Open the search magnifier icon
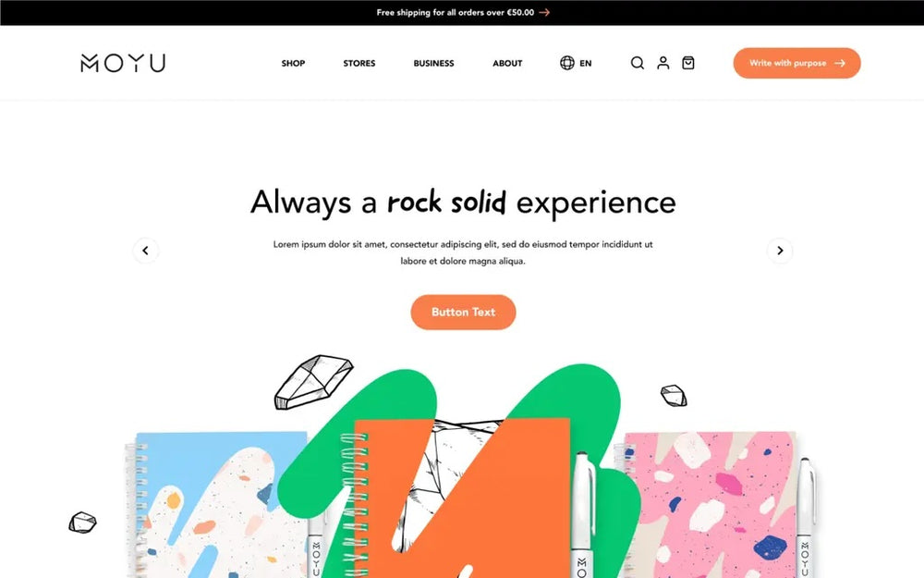Image resolution: width=924 pixels, height=578 pixels. [x=637, y=63]
